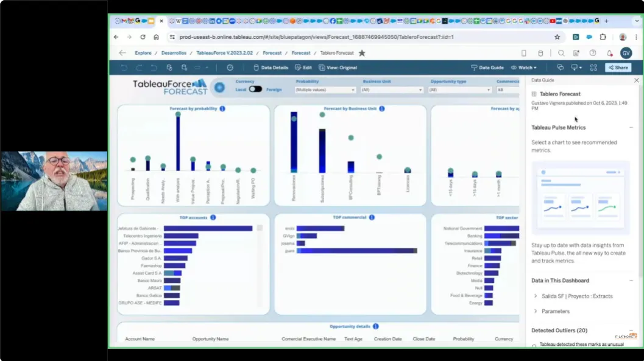Open the Data Details panel
The height and width of the screenshot is (361, 644).
point(271,68)
